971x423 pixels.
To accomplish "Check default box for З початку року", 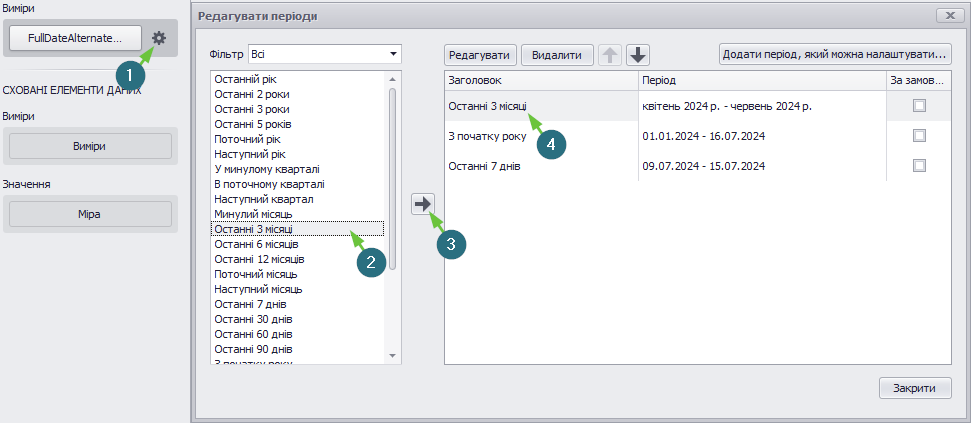I will tap(920, 136).
